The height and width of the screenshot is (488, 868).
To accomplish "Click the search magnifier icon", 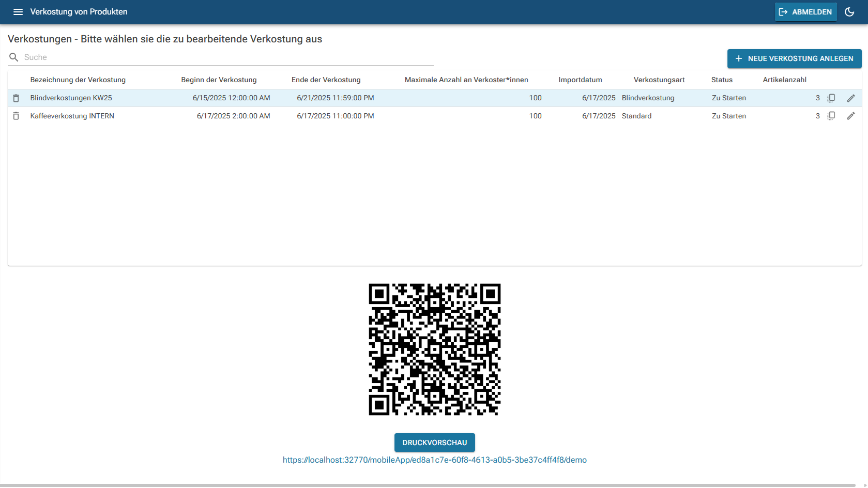I will click(14, 57).
